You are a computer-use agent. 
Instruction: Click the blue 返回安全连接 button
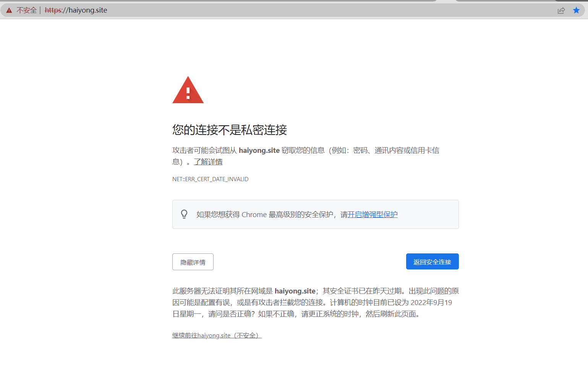(x=432, y=261)
